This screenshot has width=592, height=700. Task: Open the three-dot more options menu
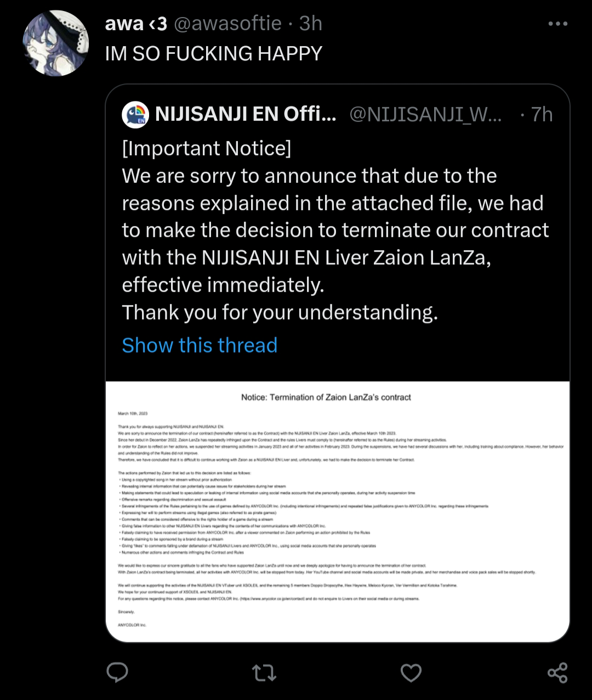point(557,24)
